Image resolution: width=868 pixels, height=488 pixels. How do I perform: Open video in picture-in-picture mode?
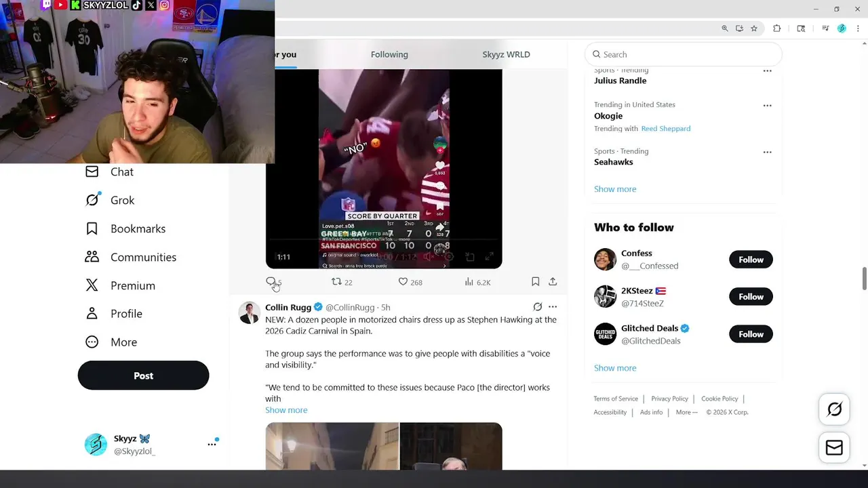[469, 257]
